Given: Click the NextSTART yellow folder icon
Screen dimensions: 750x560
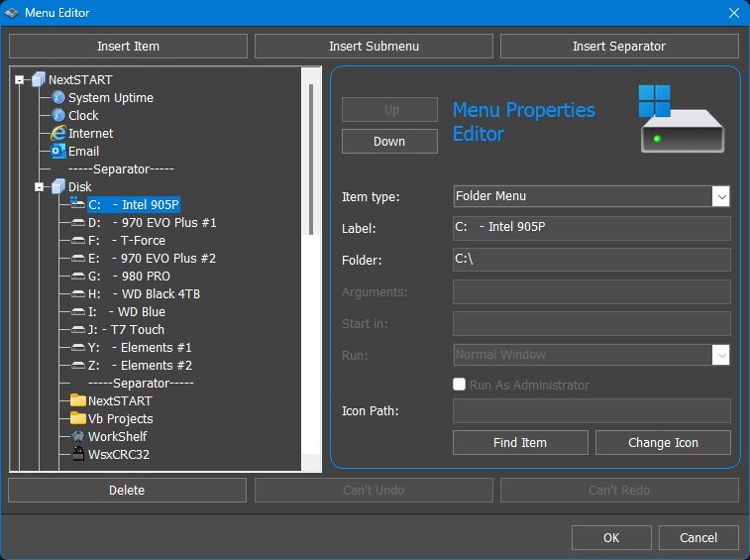Looking at the screenshot, I should click(x=78, y=400).
